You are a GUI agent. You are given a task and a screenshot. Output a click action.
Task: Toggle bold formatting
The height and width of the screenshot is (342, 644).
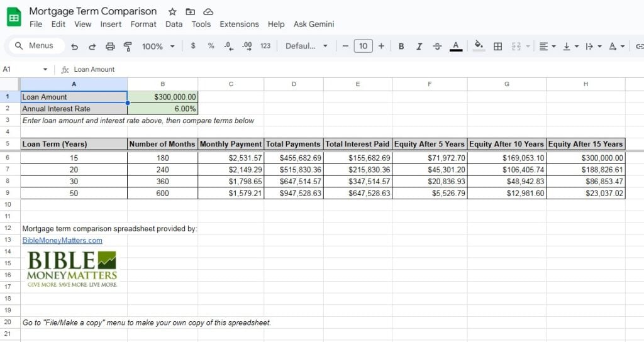pyautogui.click(x=401, y=47)
